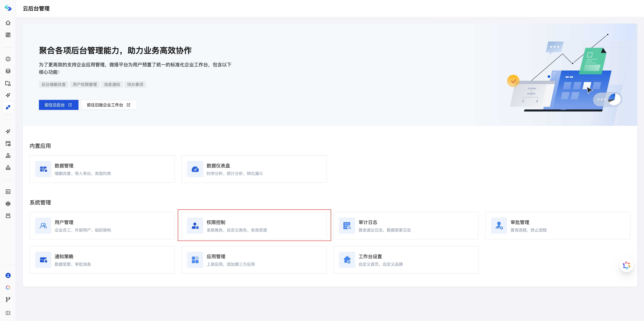Open the 通知策略 card title
Image resolution: width=644 pixels, height=321 pixels.
click(x=64, y=256)
